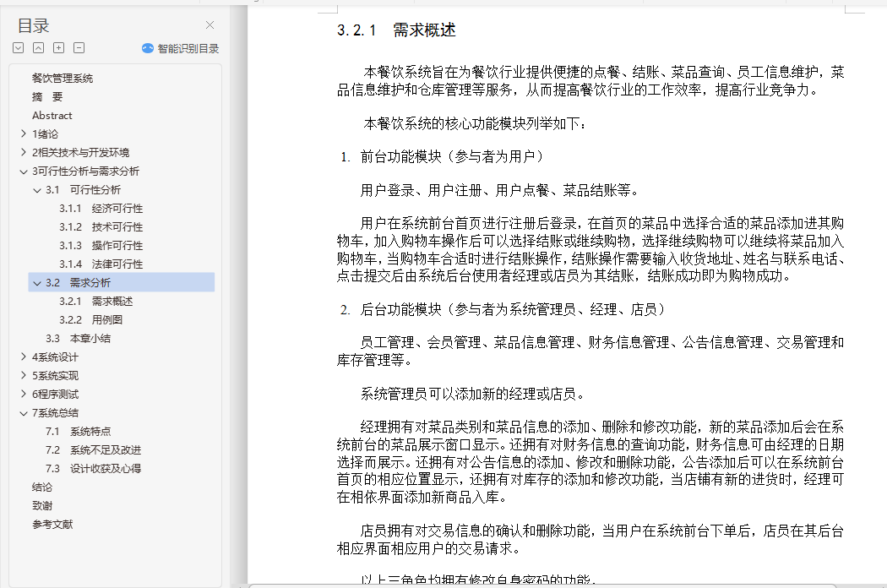
Task: Expand the 6程序测试 chapter
Action: (23, 394)
